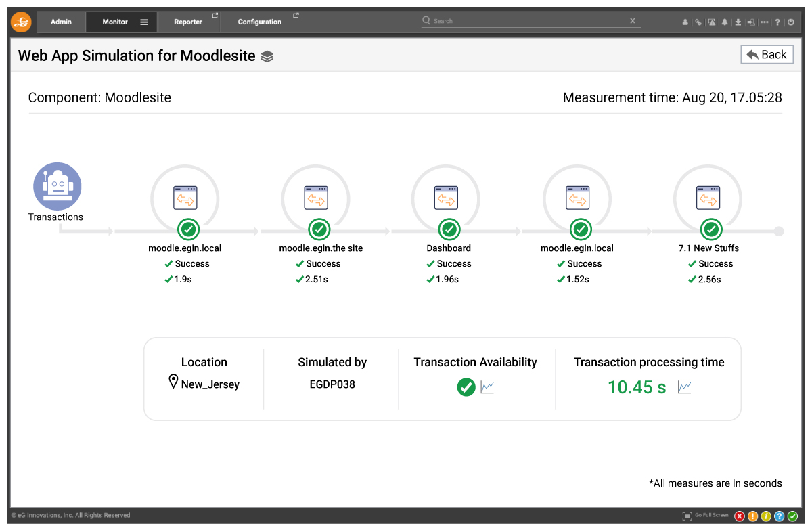Clear search with the X icon
The width and height of the screenshot is (812, 530).
[633, 21]
